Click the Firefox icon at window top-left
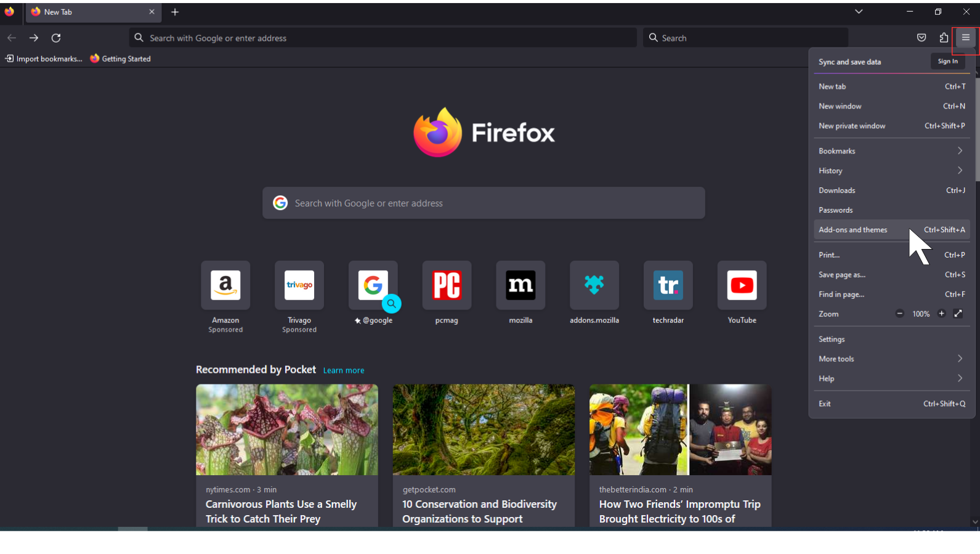Screen dimensions: 980x554 click(x=9, y=12)
